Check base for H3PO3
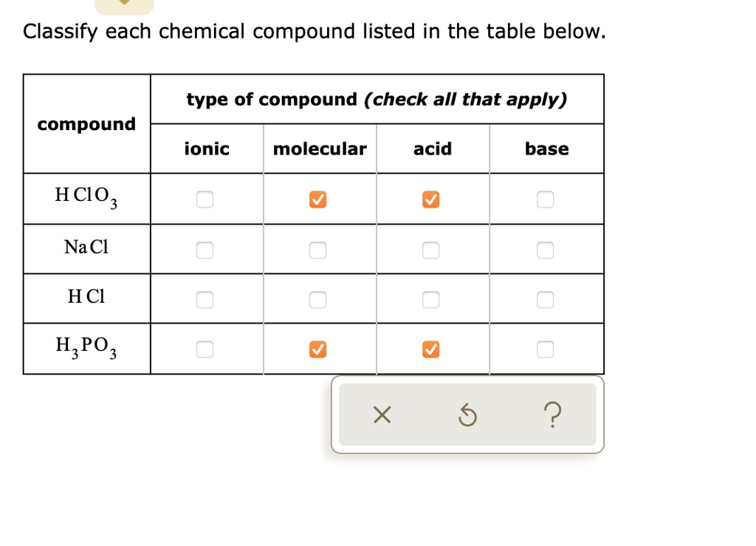Image resolution: width=756 pixels, height=546 pixels. pos(545,349)
